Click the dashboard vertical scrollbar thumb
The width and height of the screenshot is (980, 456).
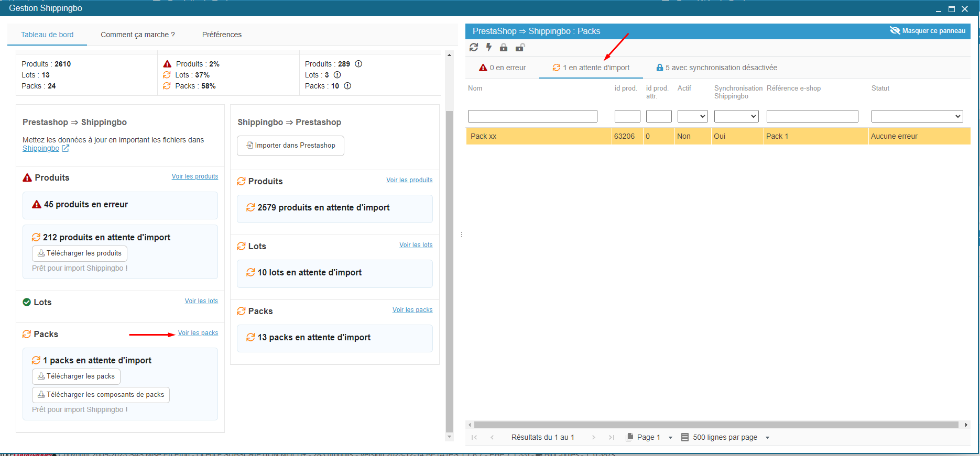pos(449,271)
